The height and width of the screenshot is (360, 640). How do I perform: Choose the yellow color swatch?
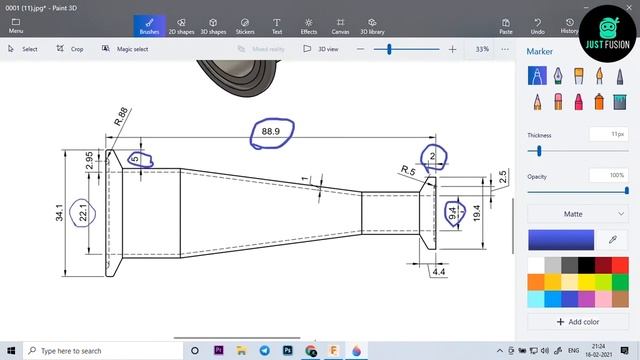click(x=586, y=282)
